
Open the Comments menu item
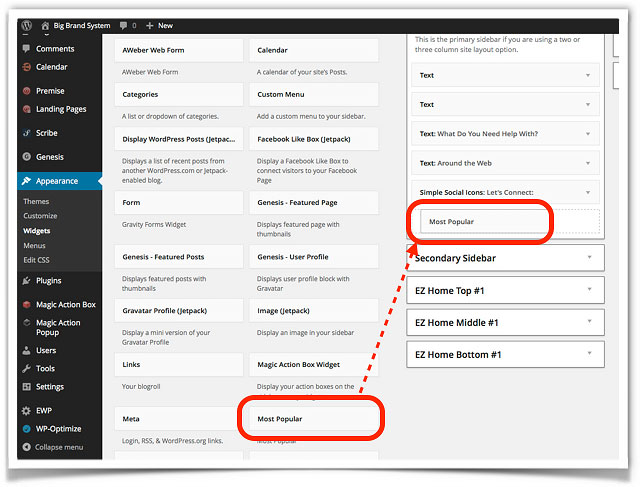[55, 49]
